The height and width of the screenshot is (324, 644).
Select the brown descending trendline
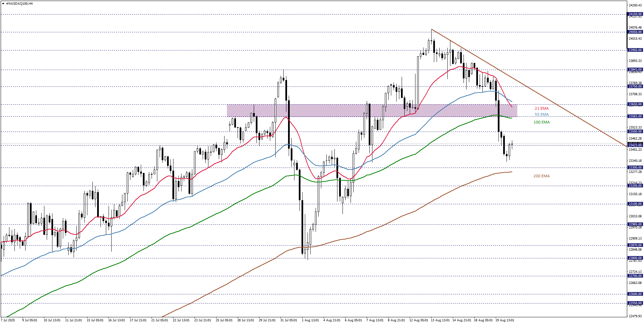[x=529, y=88]
